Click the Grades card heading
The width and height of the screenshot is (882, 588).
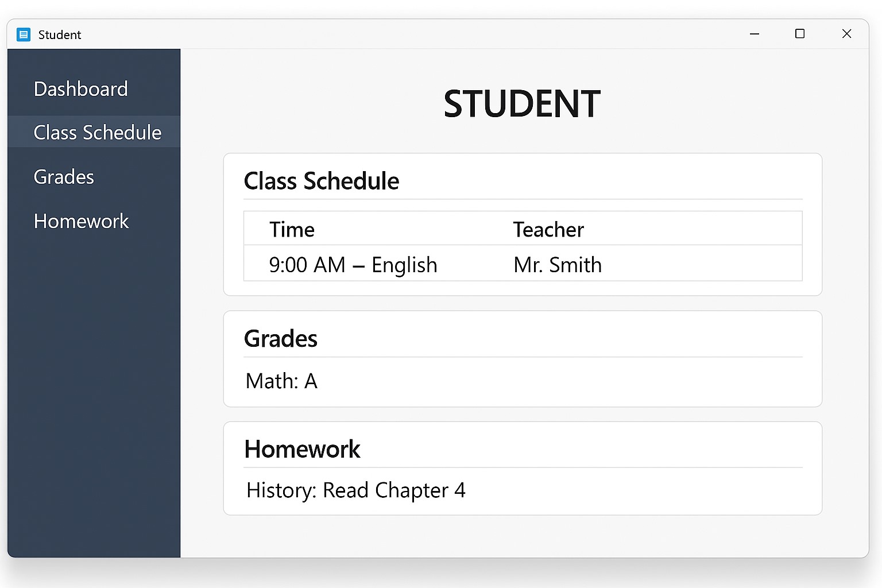tap(281, 338)
